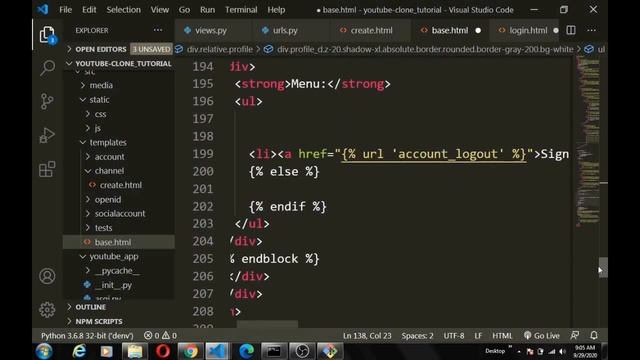Switch to Visual Studio Code taskbar icon

pos(217,351)
